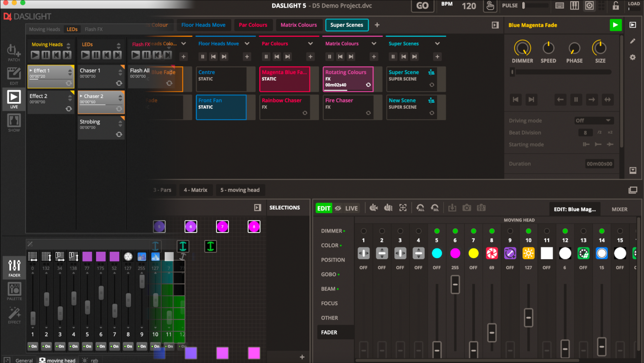Trigger the Front Fan static scene
Screen dimensions: 644x363
(x=221, y=107)
